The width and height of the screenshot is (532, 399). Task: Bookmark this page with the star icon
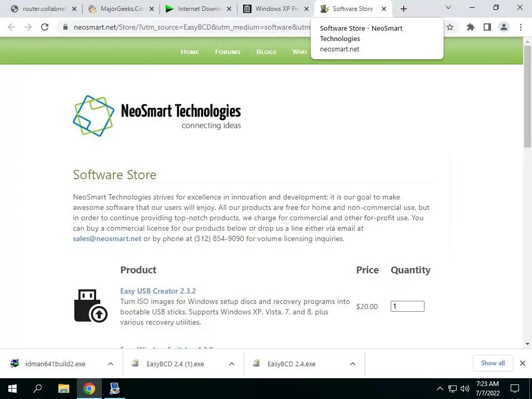pyautogui.click(x=450, y=27)
